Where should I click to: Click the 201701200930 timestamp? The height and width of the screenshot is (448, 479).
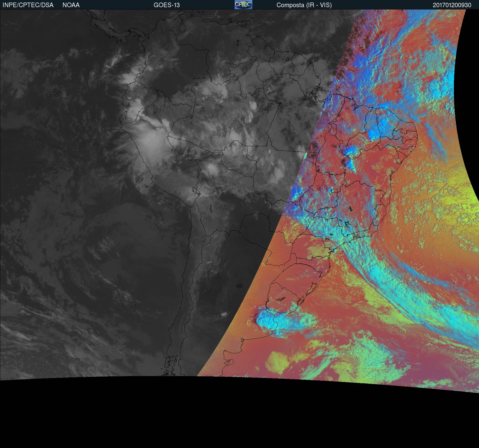pyautogui.click(x=452, y=5)
